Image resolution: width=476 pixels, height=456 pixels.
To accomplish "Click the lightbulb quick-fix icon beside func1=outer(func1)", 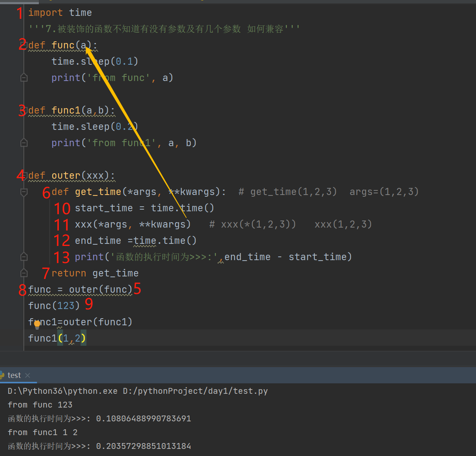I will click(37, 325).
